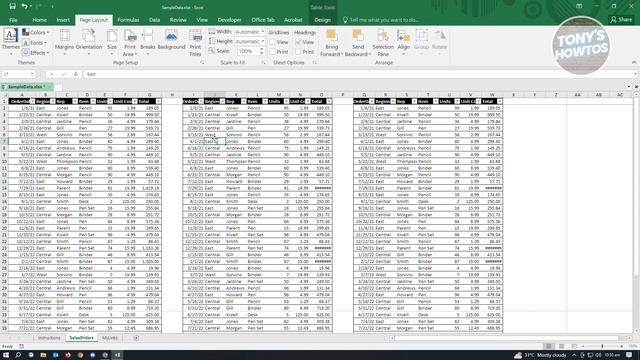This screenshot has width=640, height=360.
Task: Click the SampleData.xlsx workbook tab
Action: 26,87
